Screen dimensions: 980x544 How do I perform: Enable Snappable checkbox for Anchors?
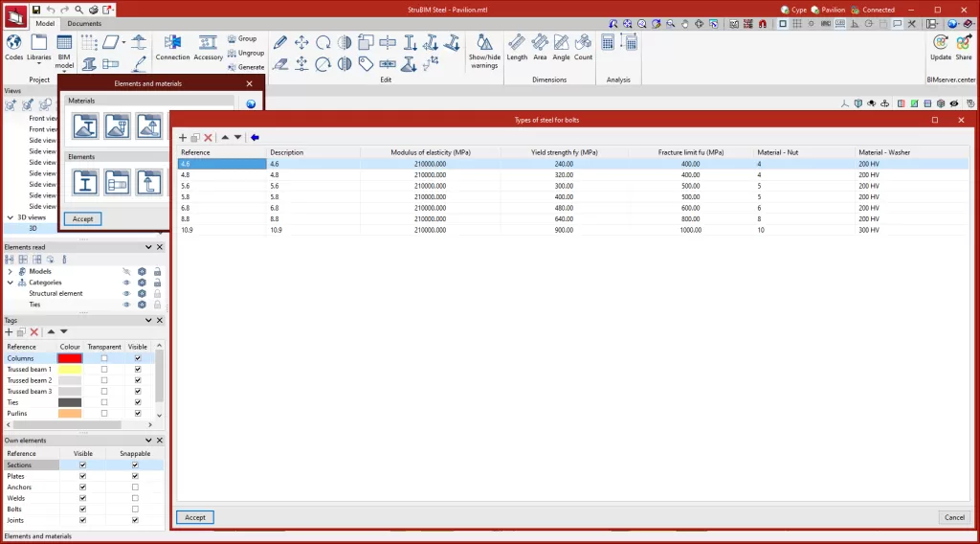click(135, 487)
